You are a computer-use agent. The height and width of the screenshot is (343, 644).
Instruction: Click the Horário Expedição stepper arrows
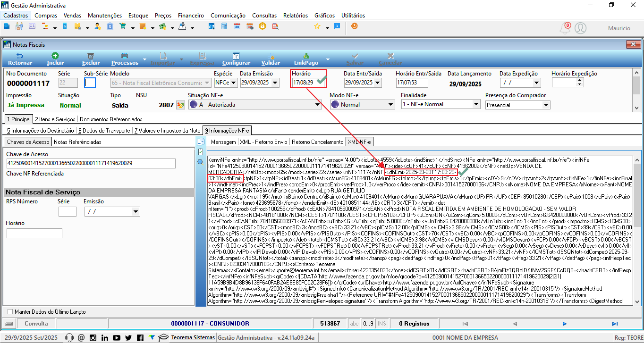(x=580, y=83)
